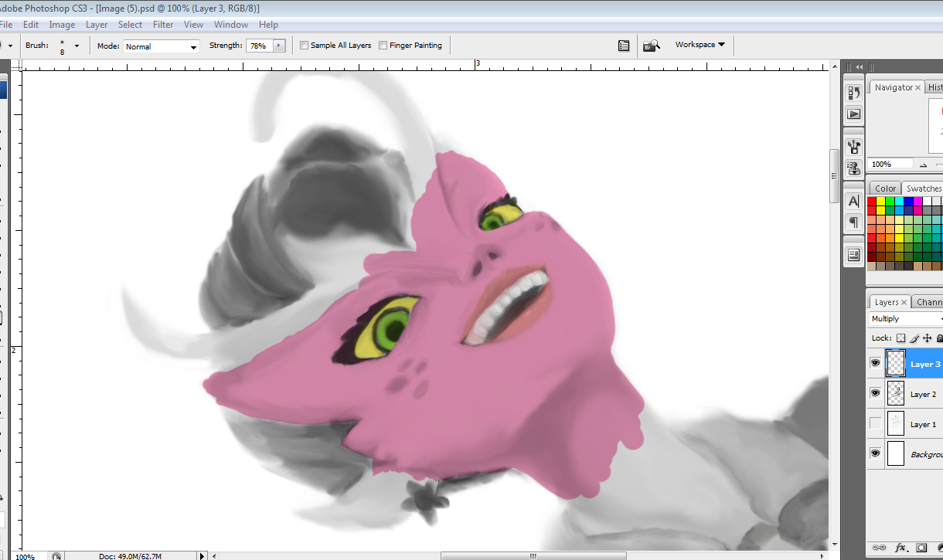Open the status bar info flyout arrow

(203, 556)
